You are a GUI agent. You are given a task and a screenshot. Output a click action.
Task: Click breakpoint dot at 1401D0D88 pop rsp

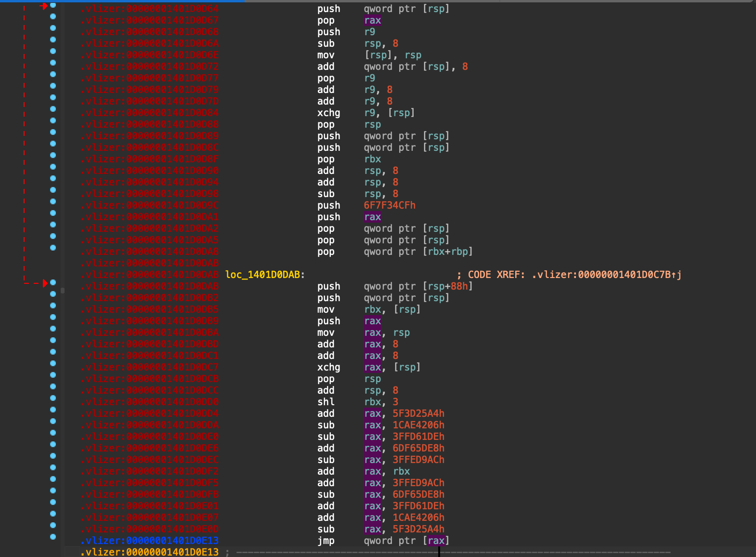click(53, 120)
